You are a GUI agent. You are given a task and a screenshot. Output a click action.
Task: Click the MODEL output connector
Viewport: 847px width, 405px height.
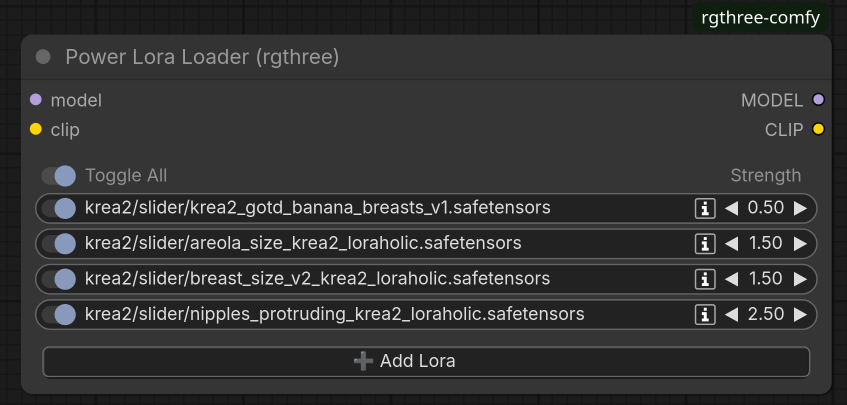(x=818, y=99)
